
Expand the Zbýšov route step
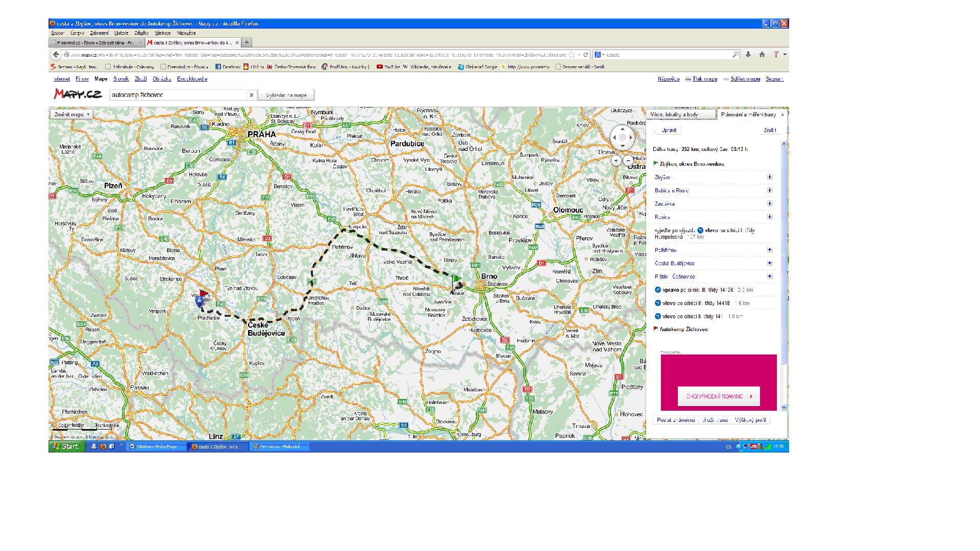770,177
